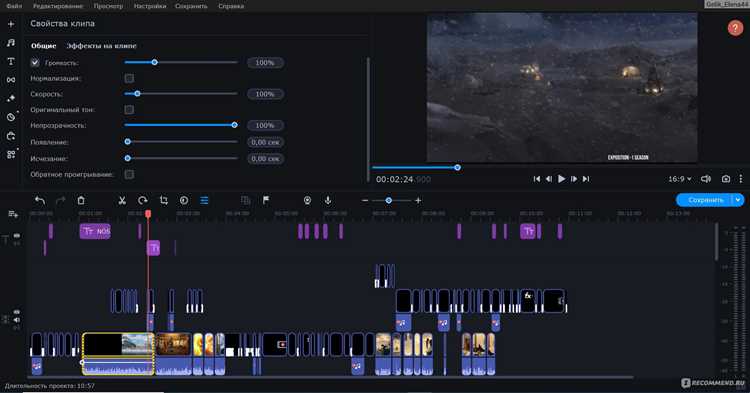Toggle the Оригинальный тон checkbox

(129, 109)
